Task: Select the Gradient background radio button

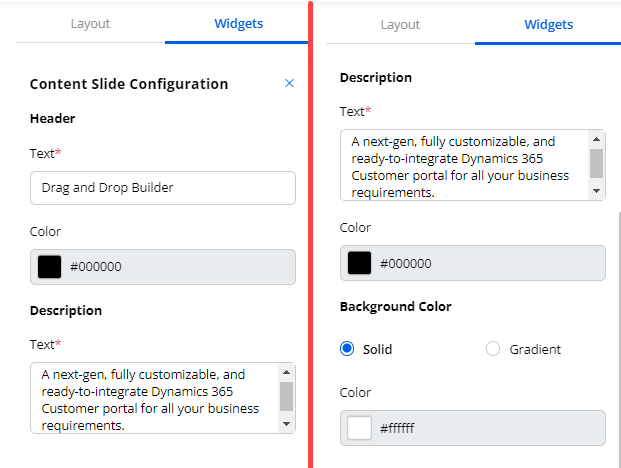Action: (x=492, y=349)
